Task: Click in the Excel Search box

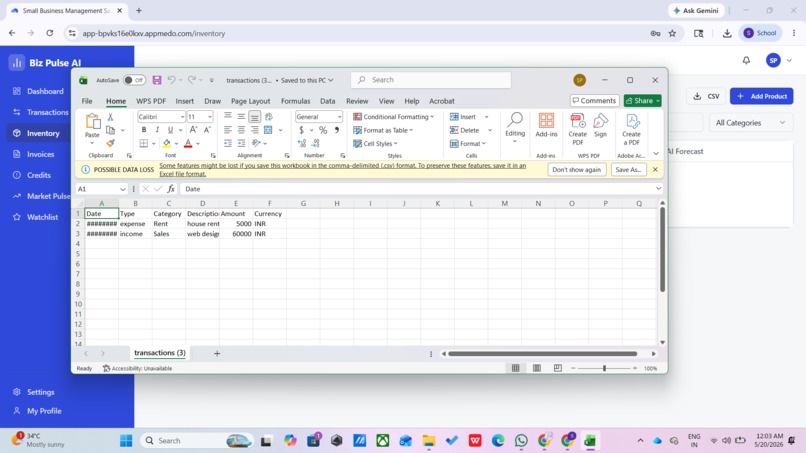Action: click(431, 80)
